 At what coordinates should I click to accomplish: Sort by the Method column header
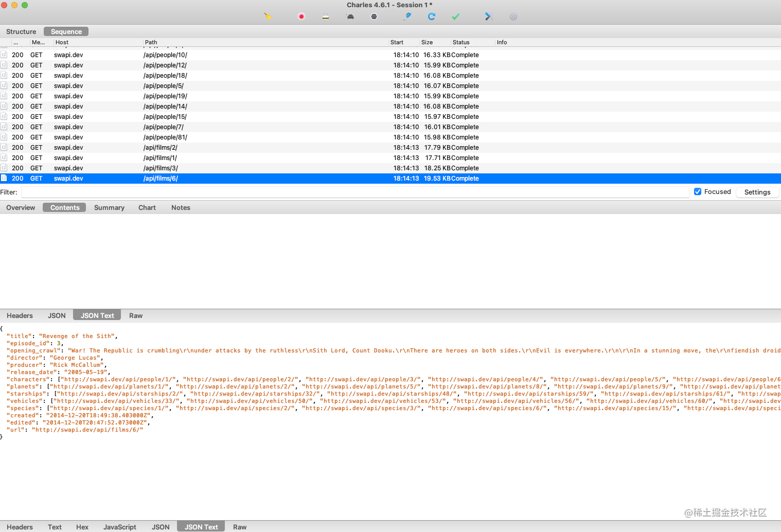click(41, 42)
